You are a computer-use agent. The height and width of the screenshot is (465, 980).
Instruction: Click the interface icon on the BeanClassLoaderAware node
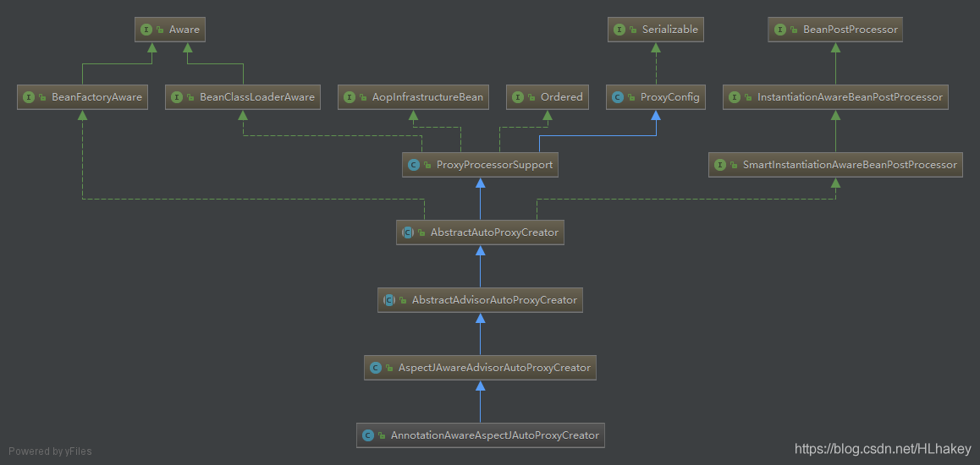point(177,97)
